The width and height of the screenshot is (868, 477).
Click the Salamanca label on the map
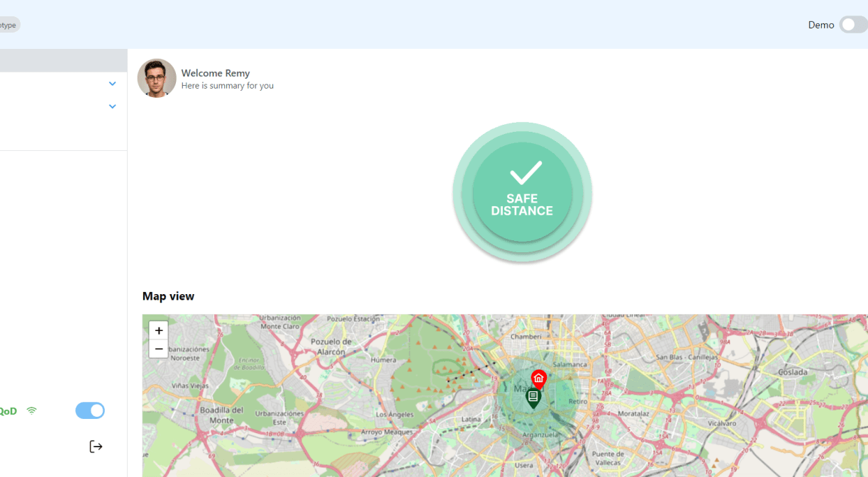tap(570, 364)
